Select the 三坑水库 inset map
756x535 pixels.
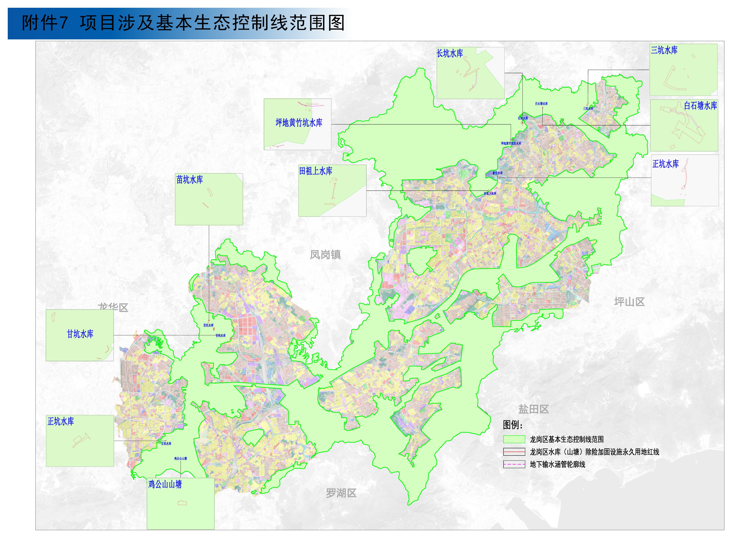click(x=683, y=70)
